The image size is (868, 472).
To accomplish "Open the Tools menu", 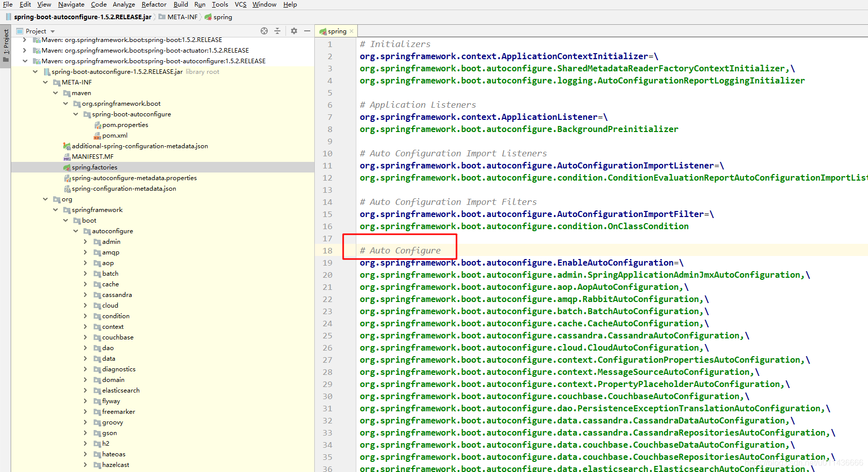I will click(220, 5).
